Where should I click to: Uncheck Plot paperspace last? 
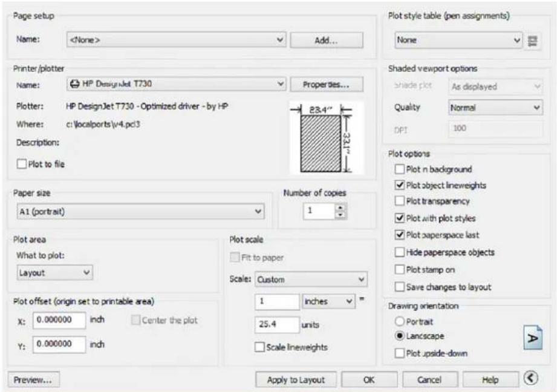pyautogui.click(x=400, y=235)
